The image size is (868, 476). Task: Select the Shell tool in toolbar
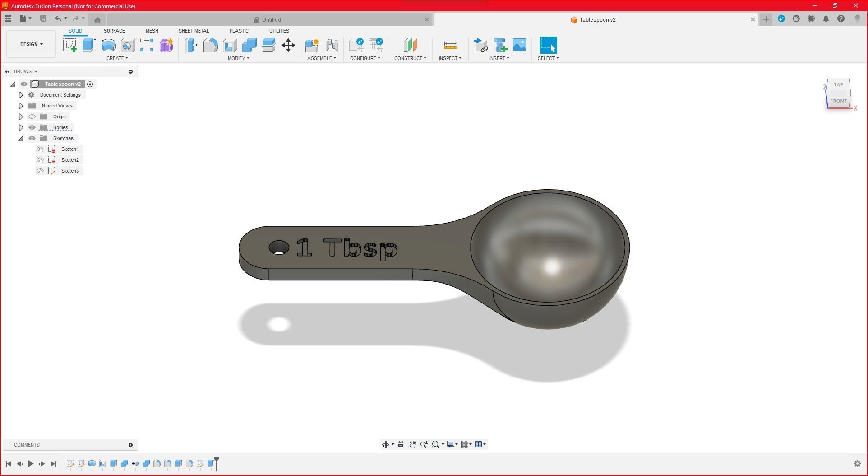[230, 45]
